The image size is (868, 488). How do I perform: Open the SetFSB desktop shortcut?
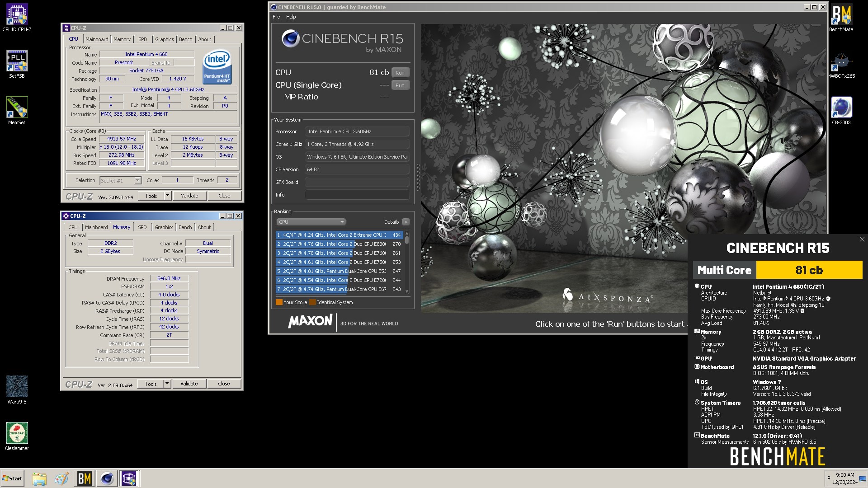pos(17,64)
